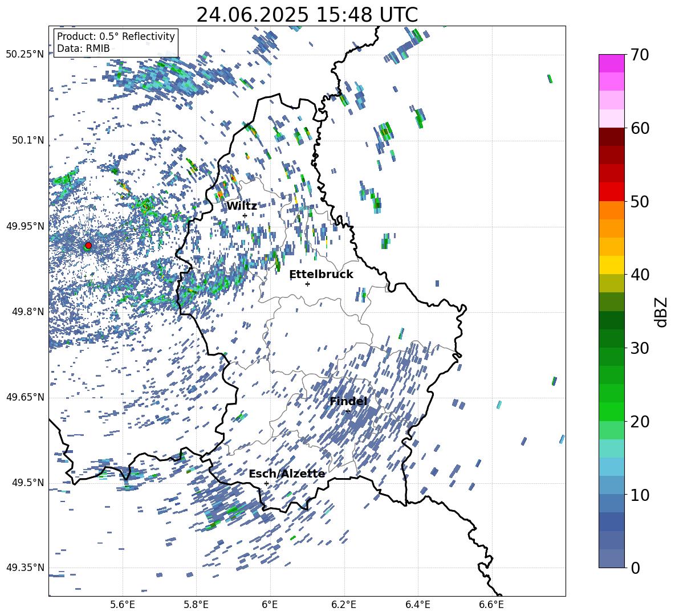Click the 60 colorbar tick label
This screenshot has height=616, width=675.
tap(640, 128)
